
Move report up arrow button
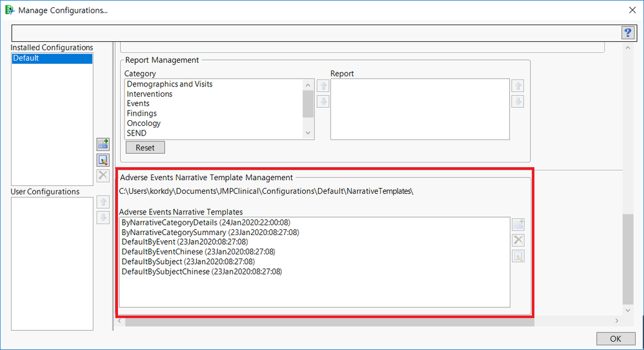tap(518, 86)
